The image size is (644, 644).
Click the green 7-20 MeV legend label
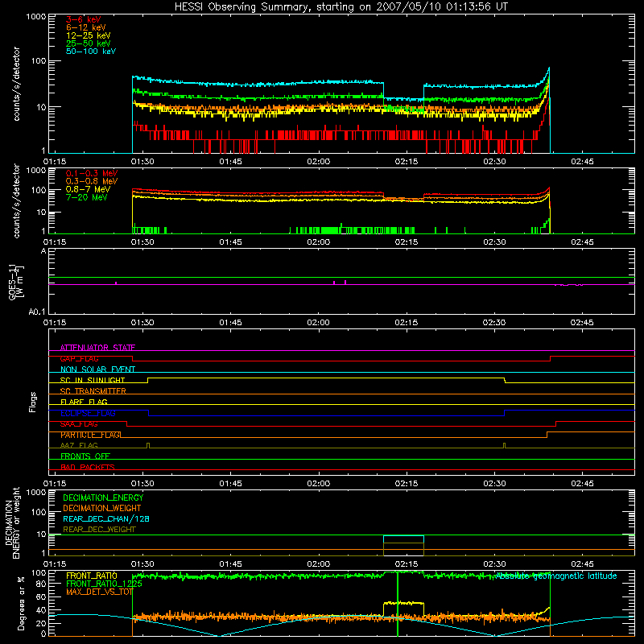[x=86, y=197]
